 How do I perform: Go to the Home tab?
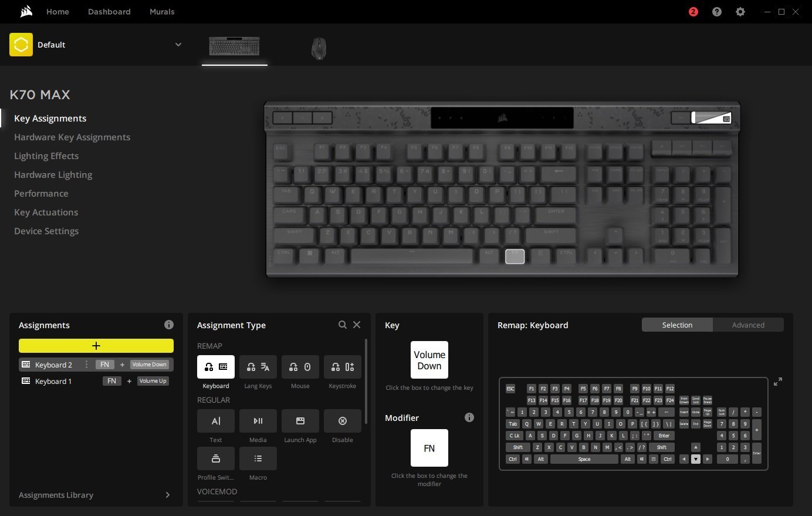click(x=57, y=12)
